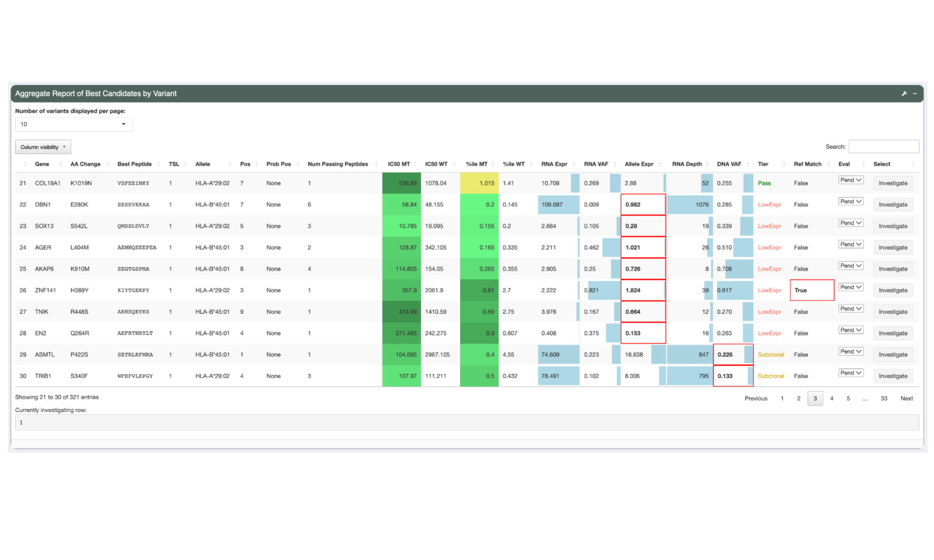This screenshot has width=934, height=560.
Task: Sort table by AA Change column
Action: [x=85, y=164]
